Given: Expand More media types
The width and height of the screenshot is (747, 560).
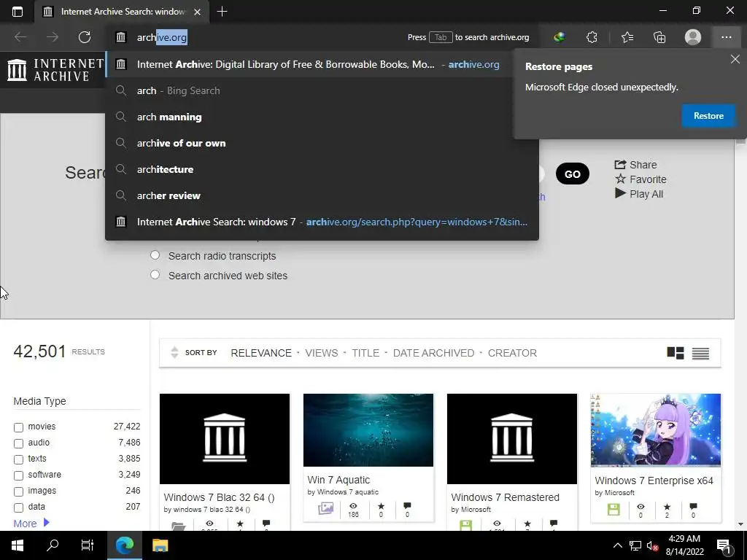Looking at the screenshot, I should click(31, 524).
